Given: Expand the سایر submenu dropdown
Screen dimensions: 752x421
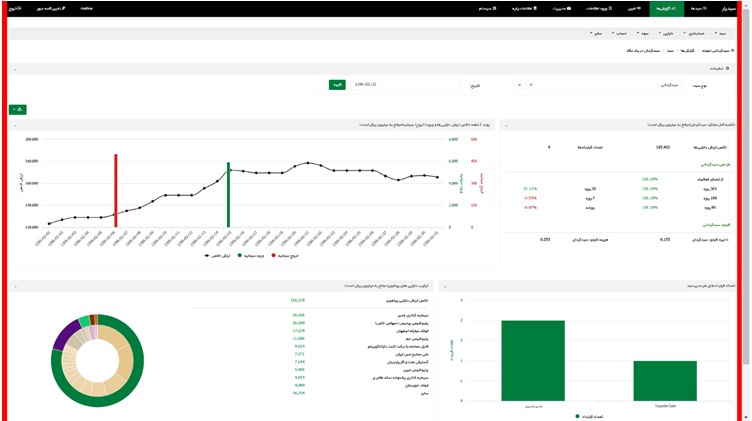Looking at the screenshot, I should coord(596,34).
